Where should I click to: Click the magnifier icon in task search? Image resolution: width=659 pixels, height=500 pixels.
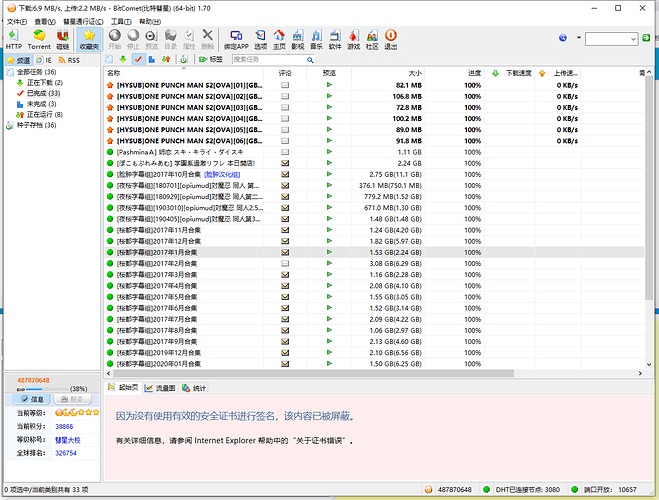coord(310,60)
